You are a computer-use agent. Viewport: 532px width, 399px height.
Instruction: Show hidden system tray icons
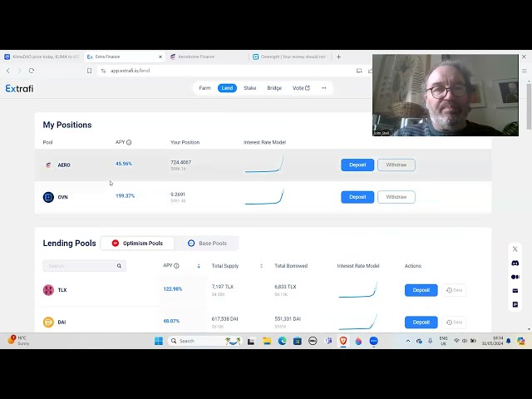click(408, 341)
